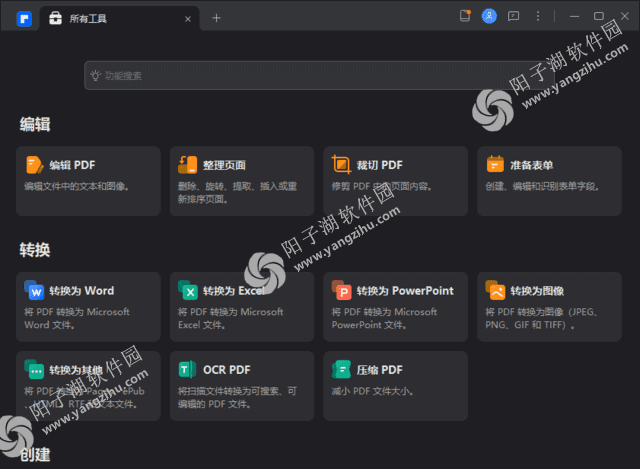Click the 编辑 section heading

pos(35,124)
